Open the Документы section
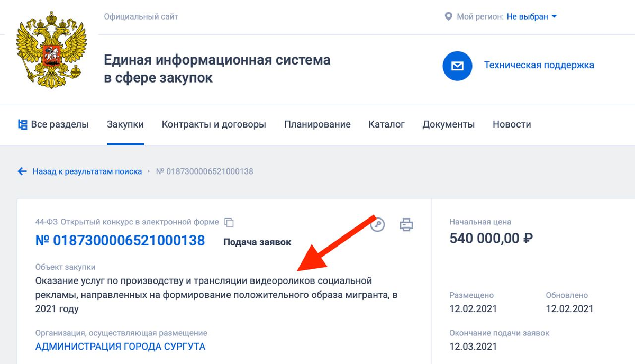Image resolution: width=635 pixels, height=364 pixels. [x=448, y=124]
